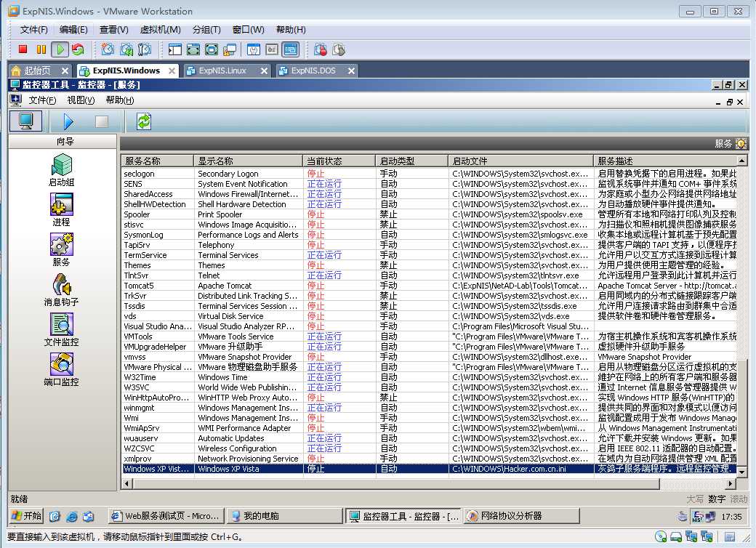Open VMware 虚拟机(M) menu
Screen dimensions: 756x548
coord(160,30)
